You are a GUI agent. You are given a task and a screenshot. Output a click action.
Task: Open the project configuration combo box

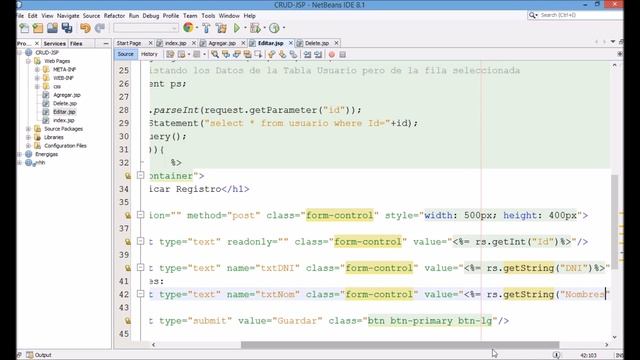coord(146,28)
